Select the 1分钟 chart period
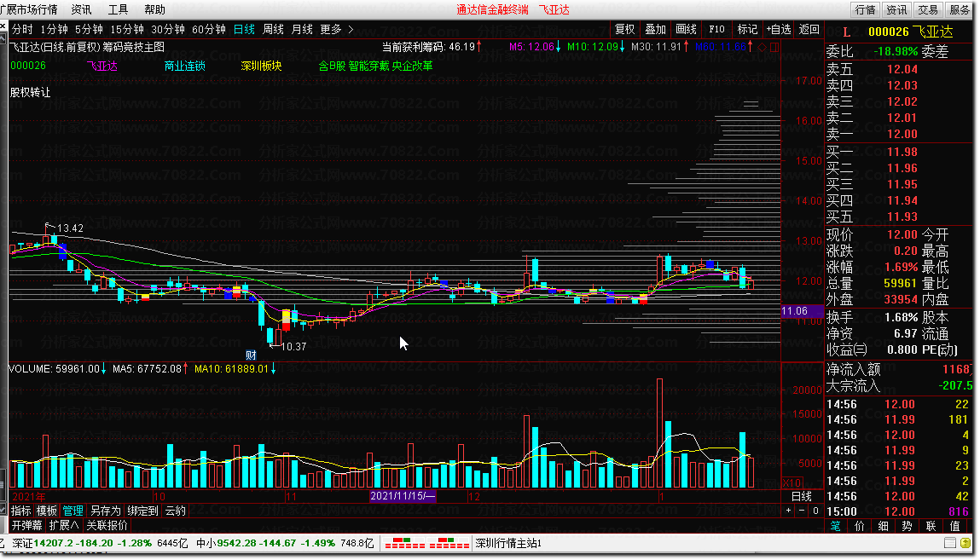 point(54,29)
